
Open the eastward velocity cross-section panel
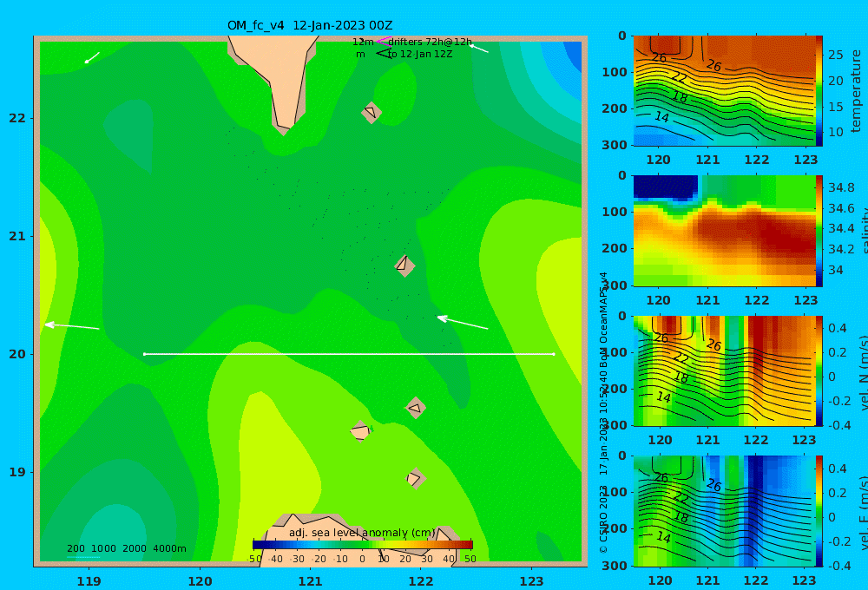tap(724, 511)
